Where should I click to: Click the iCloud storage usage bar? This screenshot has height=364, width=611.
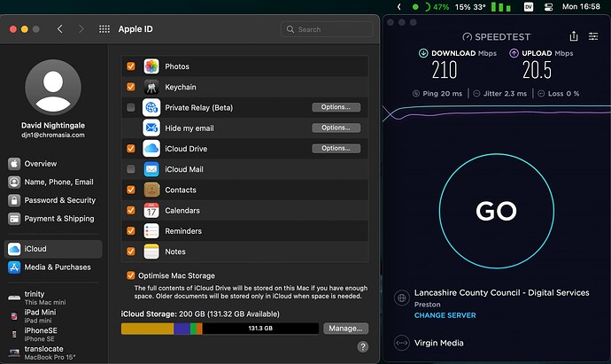point(220,329)
